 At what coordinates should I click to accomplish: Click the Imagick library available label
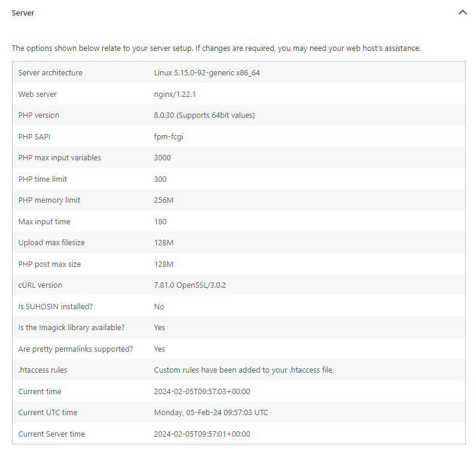tap(72, 328)
